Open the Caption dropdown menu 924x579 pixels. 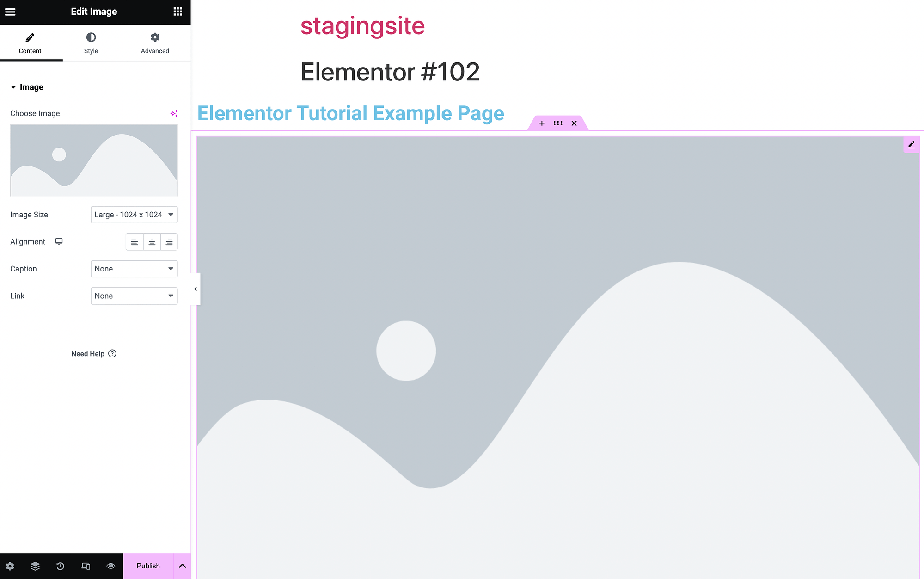(133, 269)
